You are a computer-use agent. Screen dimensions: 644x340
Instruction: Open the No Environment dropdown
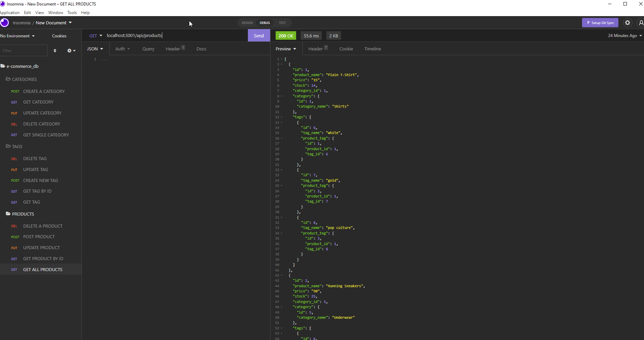(17, 36)
